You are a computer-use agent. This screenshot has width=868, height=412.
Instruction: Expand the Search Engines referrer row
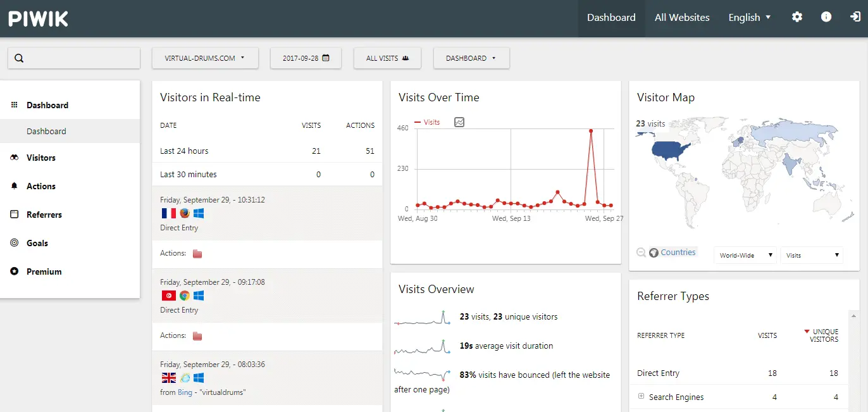(x=641, y=397)
